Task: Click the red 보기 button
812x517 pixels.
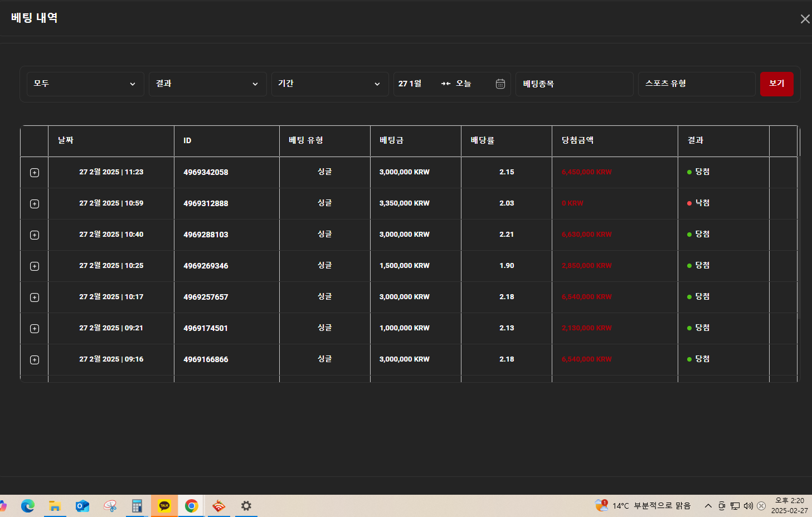Action: [x=776, y=84]
